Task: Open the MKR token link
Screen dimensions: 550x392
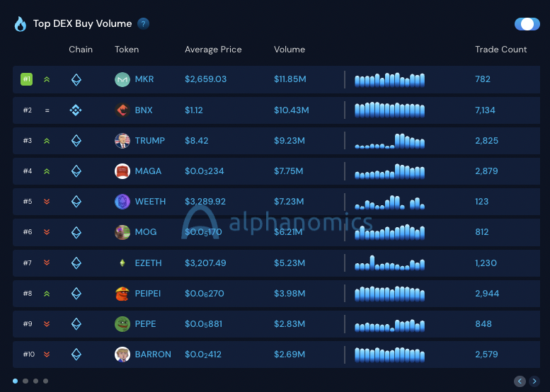Action: click(x=144, y=79)
